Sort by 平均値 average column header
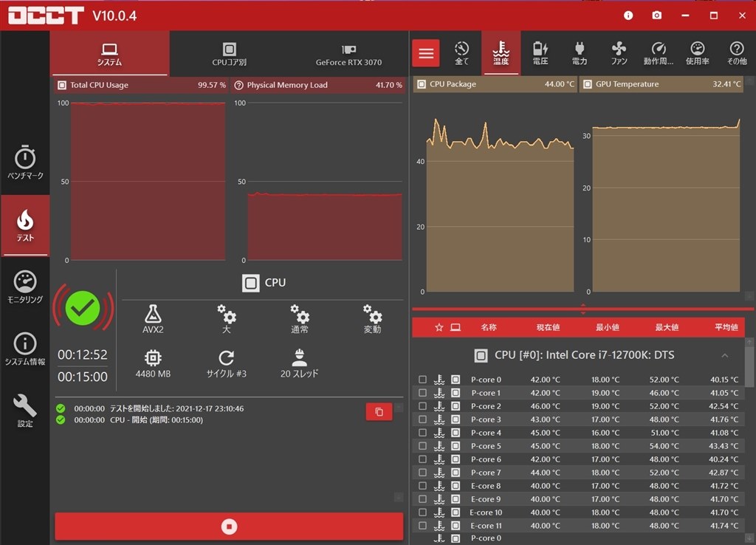The height and width of the screenshot is (545, 756). click(x=726, y=327)
